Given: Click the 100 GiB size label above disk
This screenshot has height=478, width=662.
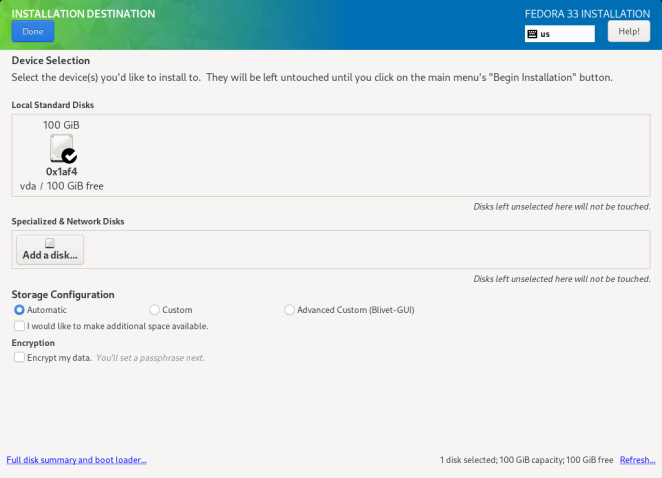Looking at the screenshot, I should click(61, 125).
